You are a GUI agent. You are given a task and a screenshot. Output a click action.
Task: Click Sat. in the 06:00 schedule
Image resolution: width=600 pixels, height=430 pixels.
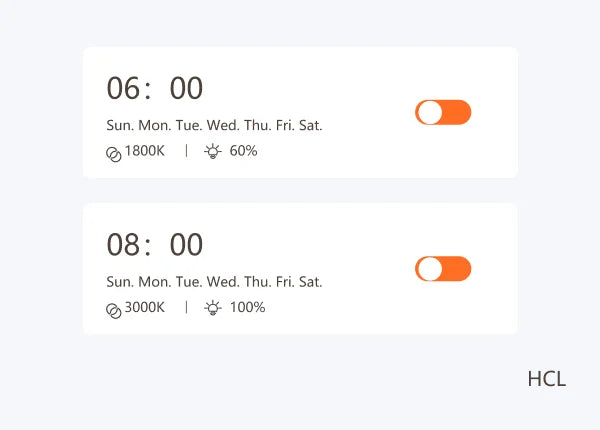coord(311,125)
